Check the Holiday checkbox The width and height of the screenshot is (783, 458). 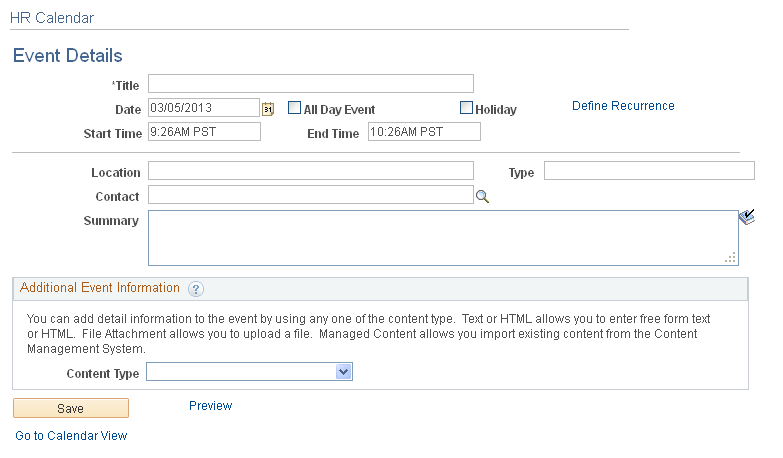point(466,108)
